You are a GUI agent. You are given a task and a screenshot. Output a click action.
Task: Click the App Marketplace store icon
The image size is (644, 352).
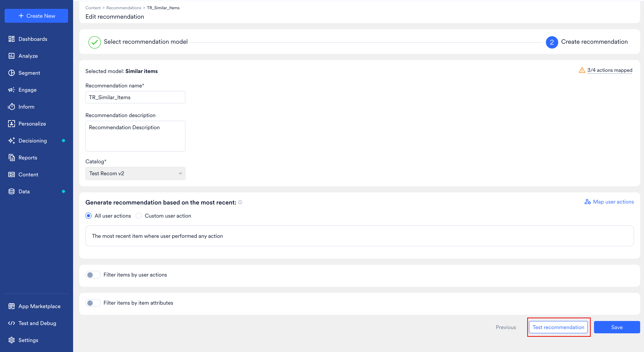12,306
